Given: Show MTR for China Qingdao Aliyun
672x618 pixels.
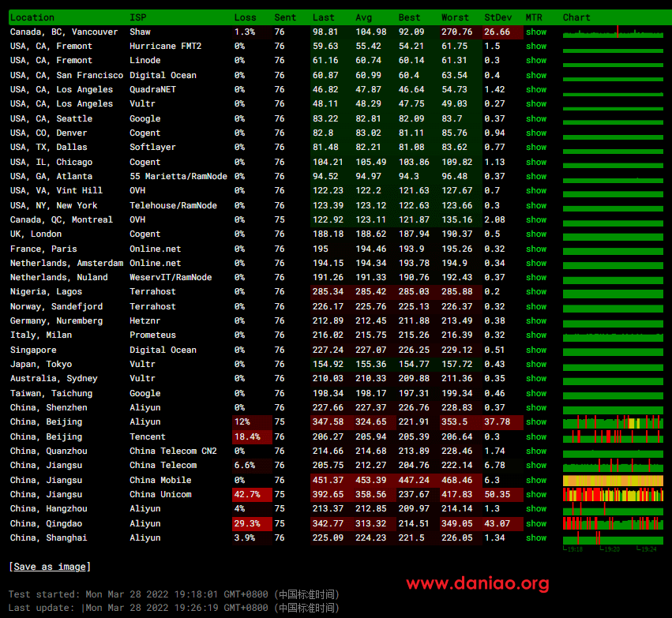Looking at the screenshot, I should point(535,524).
